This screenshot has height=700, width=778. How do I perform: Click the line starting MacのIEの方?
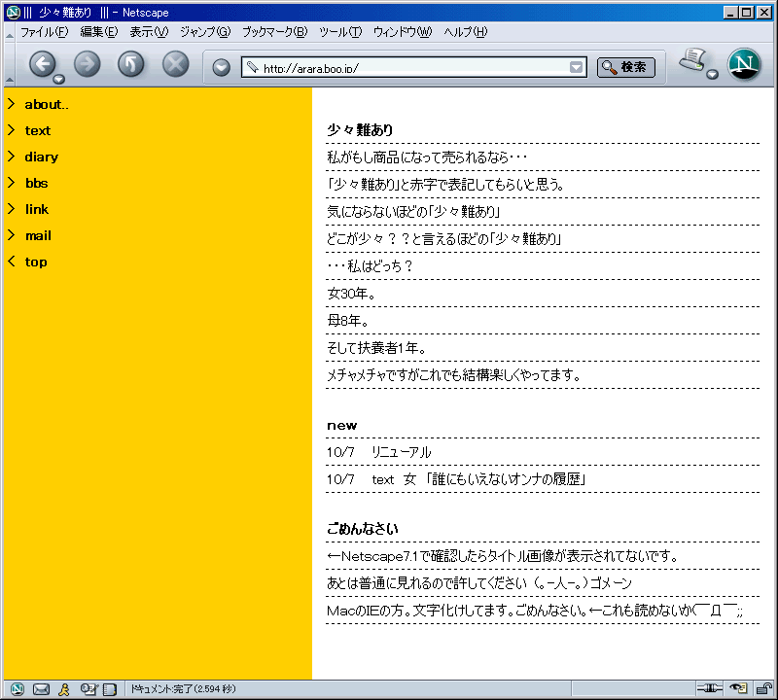point(535,611)
